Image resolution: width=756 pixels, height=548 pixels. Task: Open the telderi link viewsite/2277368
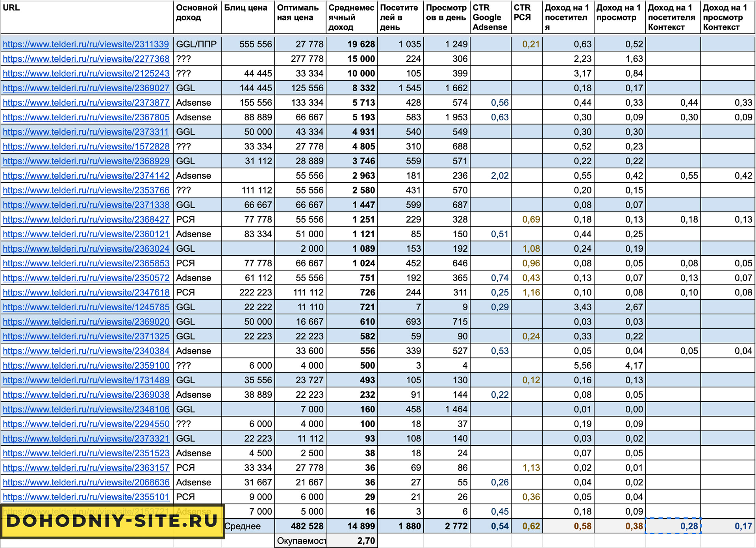(86, 59)
